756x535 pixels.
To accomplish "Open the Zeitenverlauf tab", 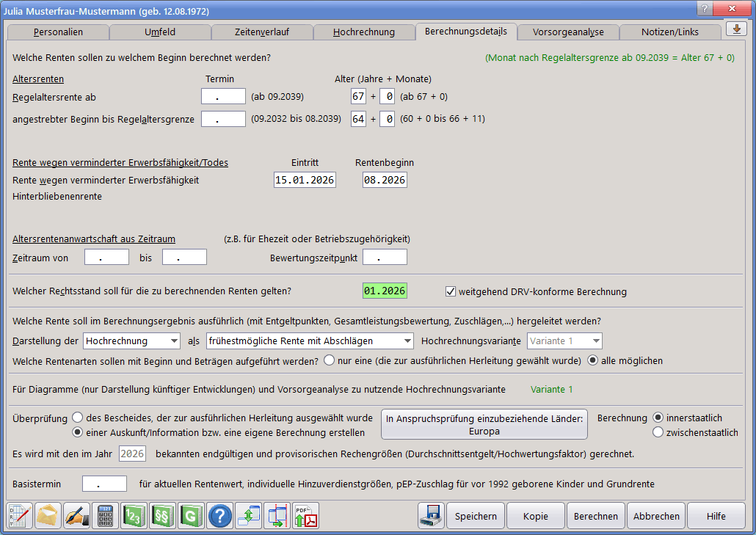I will click(261, 32).
